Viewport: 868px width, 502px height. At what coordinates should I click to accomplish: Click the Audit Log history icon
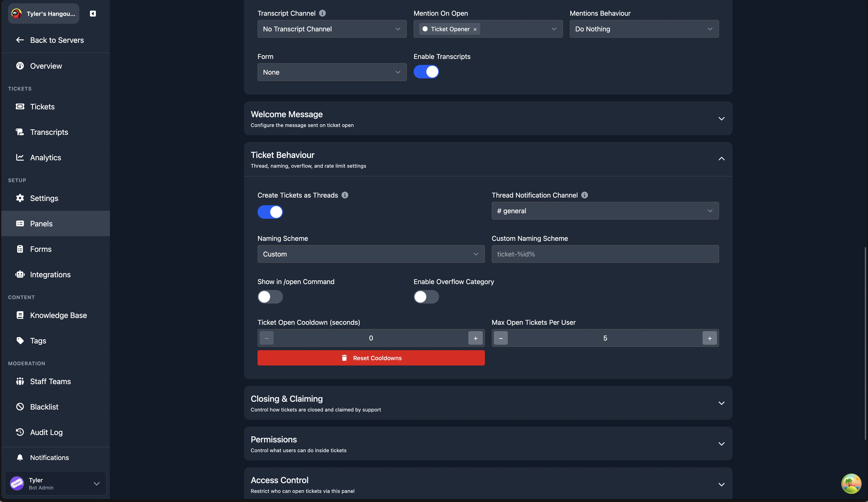tap(20, 432)
